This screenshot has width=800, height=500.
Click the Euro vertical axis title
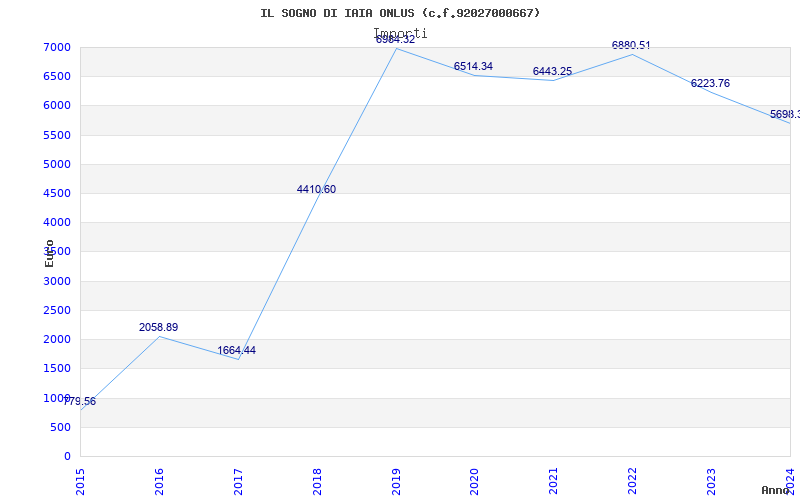[x=49, y=253]
